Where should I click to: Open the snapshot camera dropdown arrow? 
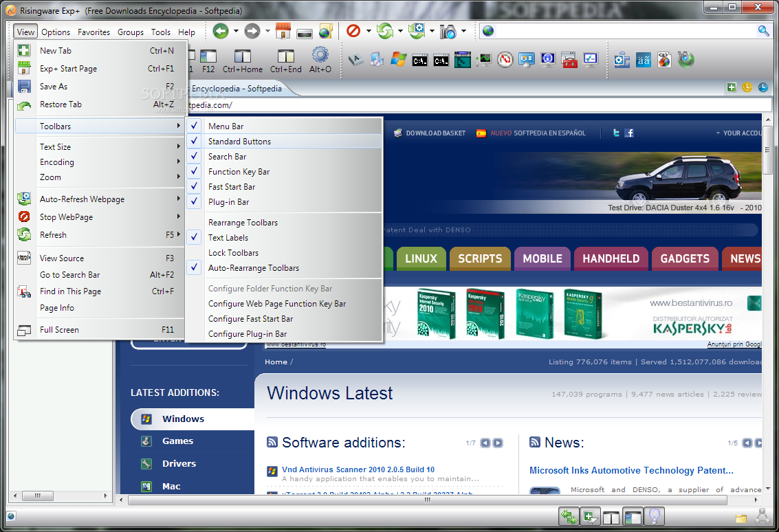463,32
